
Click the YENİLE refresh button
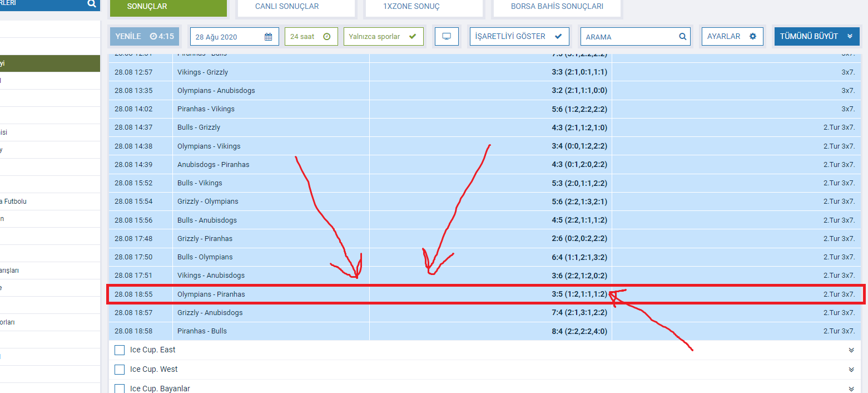click(x=144, y=36)
